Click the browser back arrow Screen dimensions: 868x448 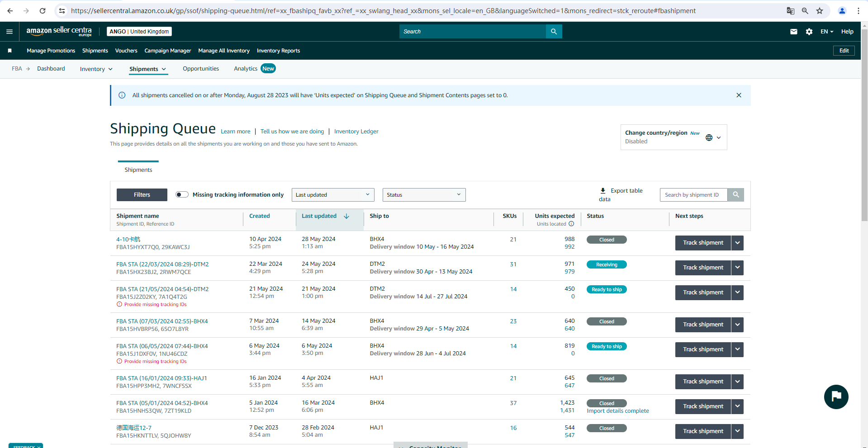pyautogui.click(x=10, y=11)
